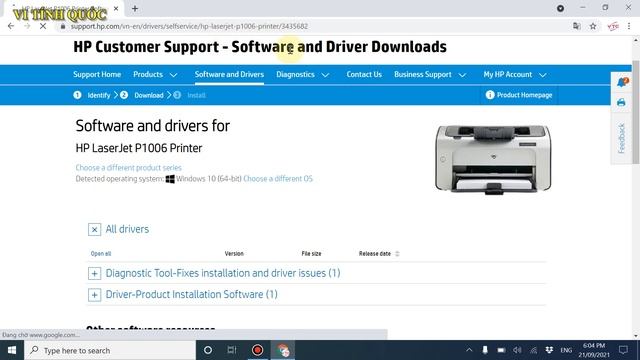This screenshot has height=360, width=640.
Task: Click the All drivers heading link
Action: click(x=127, y=229)
